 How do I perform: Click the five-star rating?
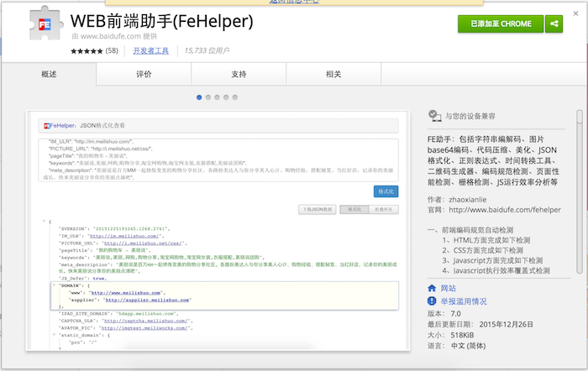[87, 51]
